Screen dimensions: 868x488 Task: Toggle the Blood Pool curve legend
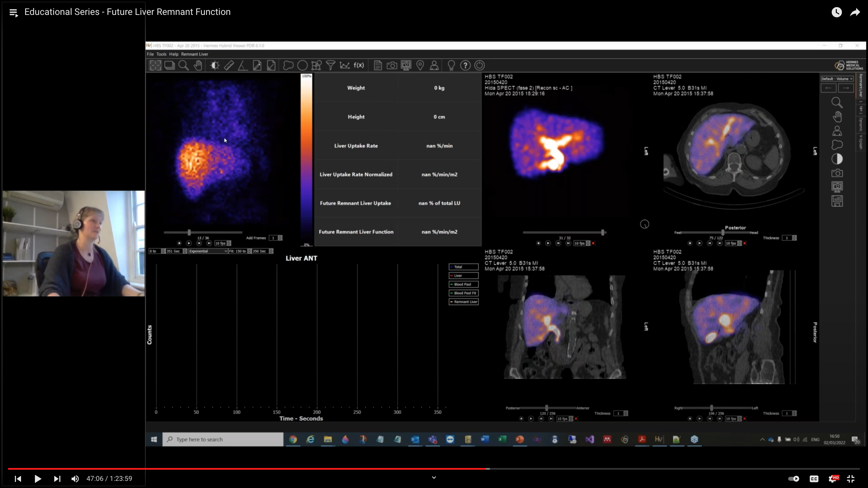tap(463, 284)
